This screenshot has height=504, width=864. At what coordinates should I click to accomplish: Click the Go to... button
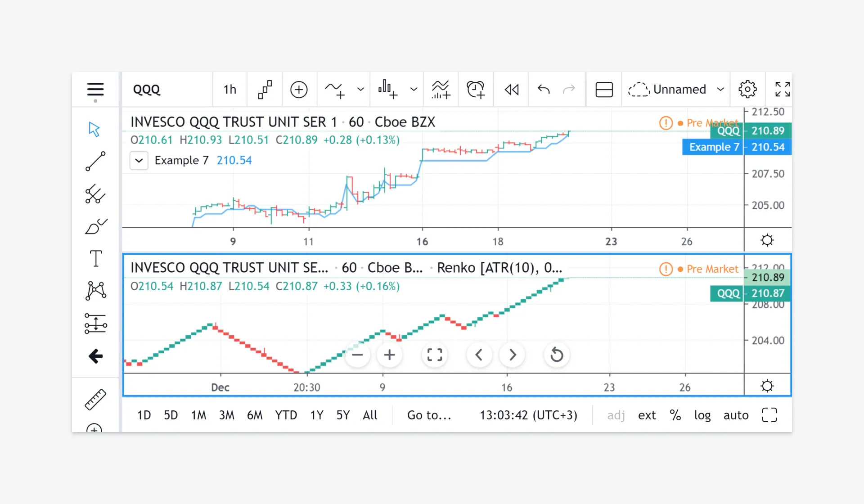coord(429,415)
